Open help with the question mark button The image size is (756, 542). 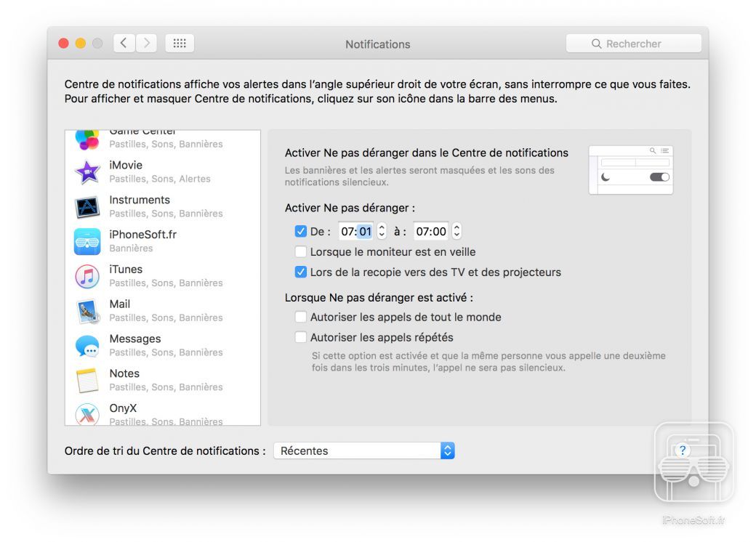coord(683,450)
